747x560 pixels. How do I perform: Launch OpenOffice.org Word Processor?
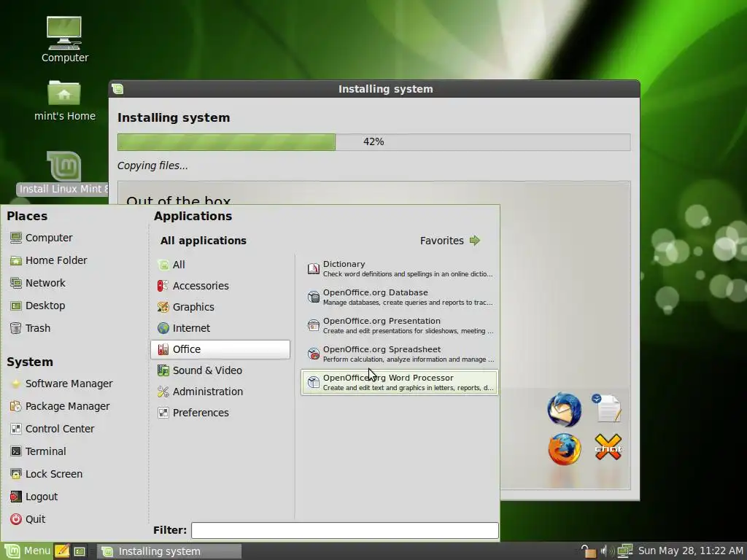coord(400,382)
